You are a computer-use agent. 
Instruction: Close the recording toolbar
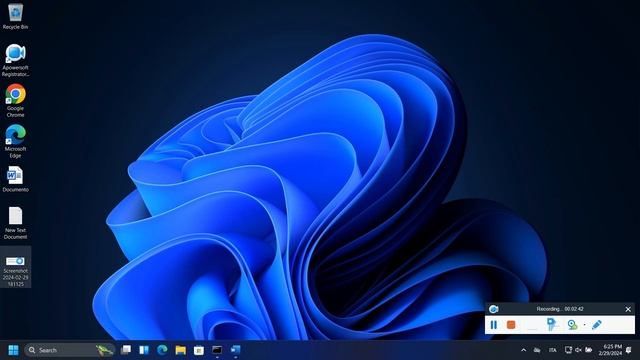tap(628, 309)
